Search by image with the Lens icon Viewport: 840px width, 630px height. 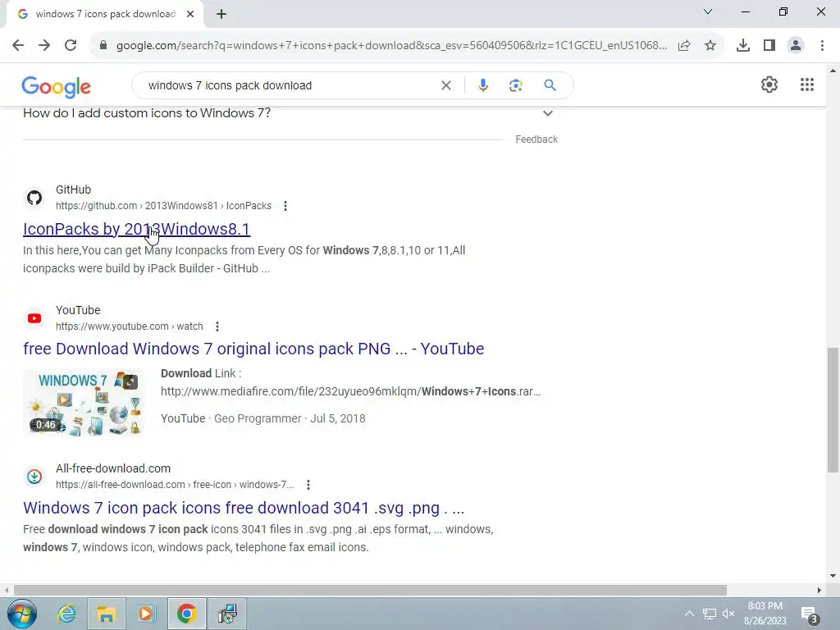coord(516,85)
